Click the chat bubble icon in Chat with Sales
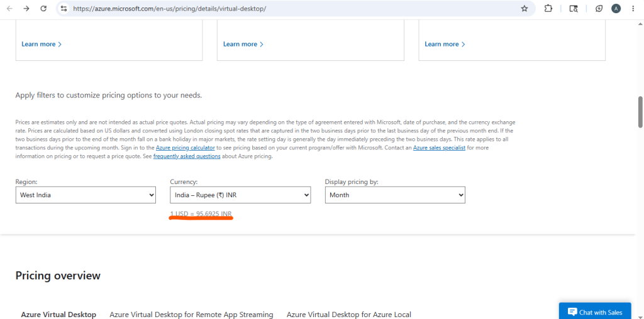 click(572, 313)
